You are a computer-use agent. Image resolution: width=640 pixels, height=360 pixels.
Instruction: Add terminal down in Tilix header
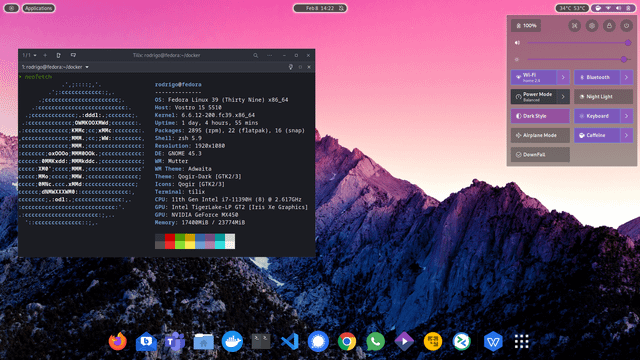[73, 55]
